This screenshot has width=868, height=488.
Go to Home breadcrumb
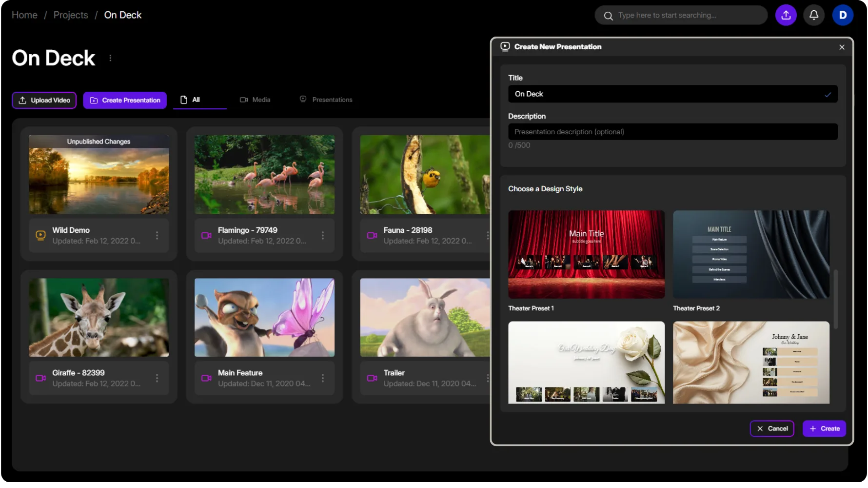coord(24,15)
